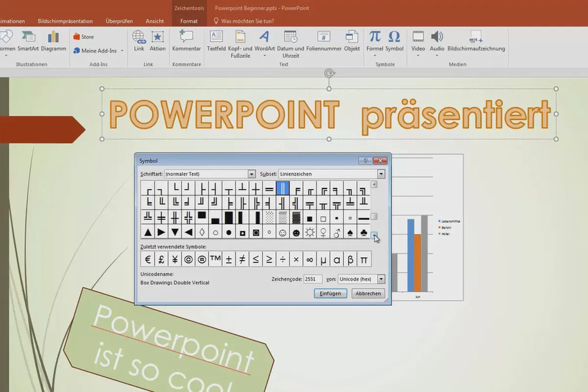
Task: Pick the Euro sign from recent symbols
Action: 147,259
